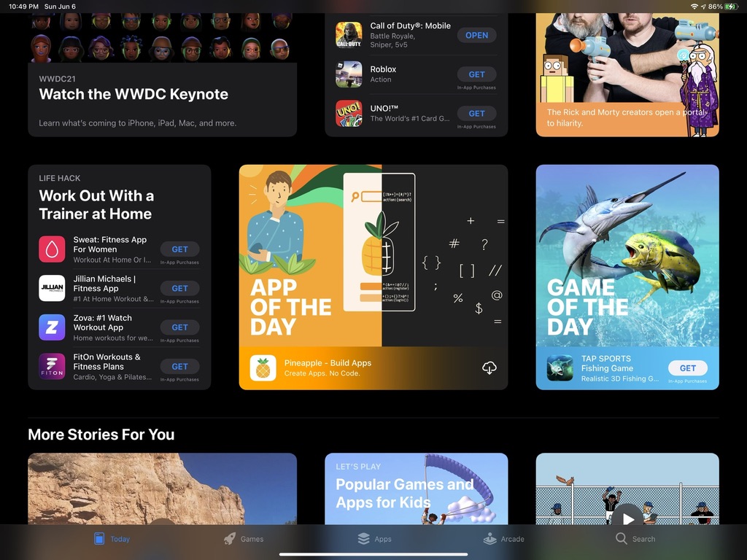Screen dimensions: 747x560
Task: Get FitOn Workouts & Fitness Plans
Action: (x=179, y=366)
